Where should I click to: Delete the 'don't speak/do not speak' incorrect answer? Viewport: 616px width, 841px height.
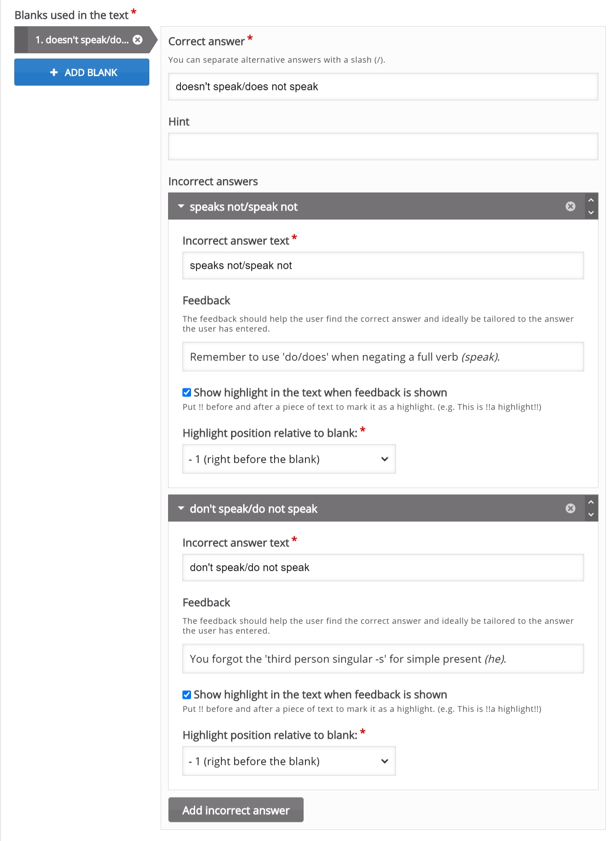570,508
